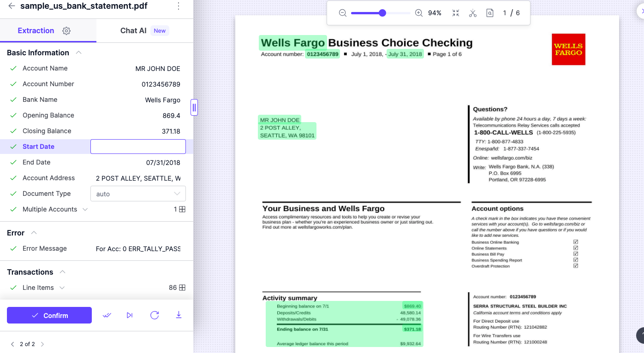Toggle Error Message checkmark
Screen dimensions: 644x353
coord(13,248)
